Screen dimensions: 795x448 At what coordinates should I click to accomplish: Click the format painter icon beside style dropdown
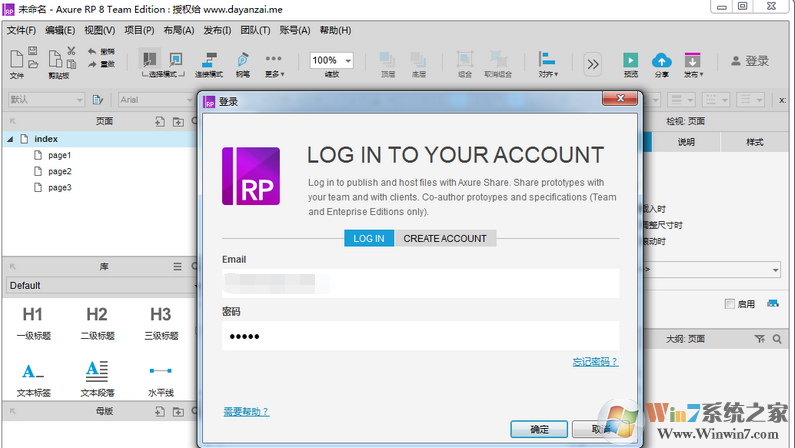[x=98, y=100]
